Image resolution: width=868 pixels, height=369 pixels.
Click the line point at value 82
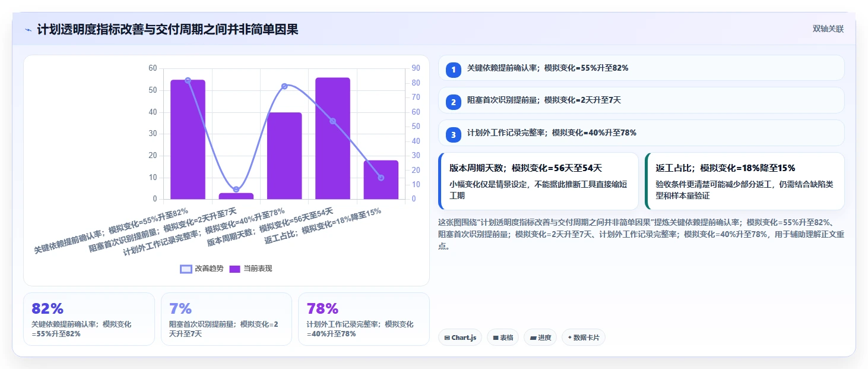pyautogui.click(x=188, y=80)
